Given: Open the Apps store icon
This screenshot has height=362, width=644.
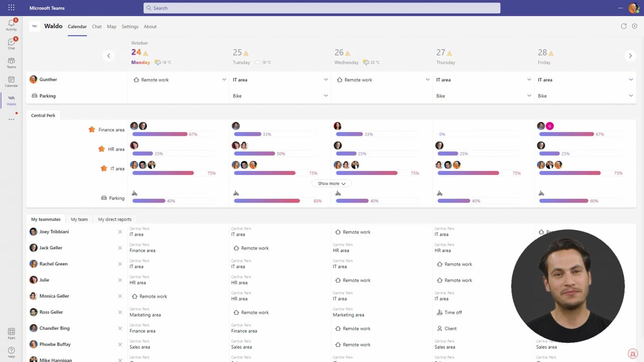Looking at the screenshot, I should tap(11, 333).
